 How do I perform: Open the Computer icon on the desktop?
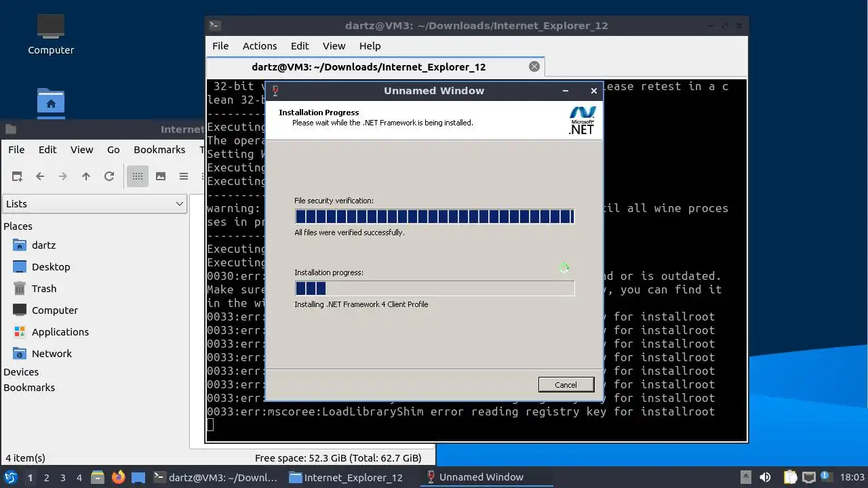[x=51, y=34]
